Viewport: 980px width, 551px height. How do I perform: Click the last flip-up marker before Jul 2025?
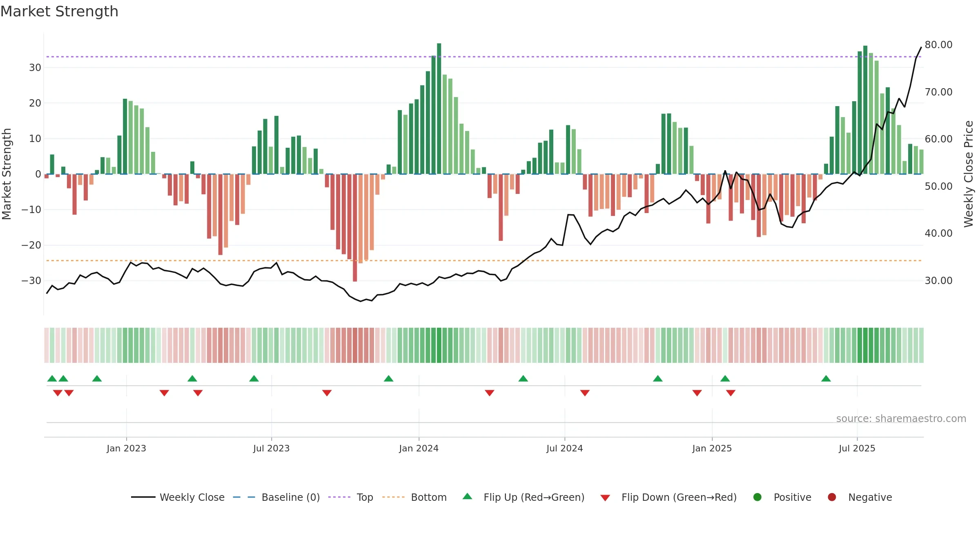(826, 378)
